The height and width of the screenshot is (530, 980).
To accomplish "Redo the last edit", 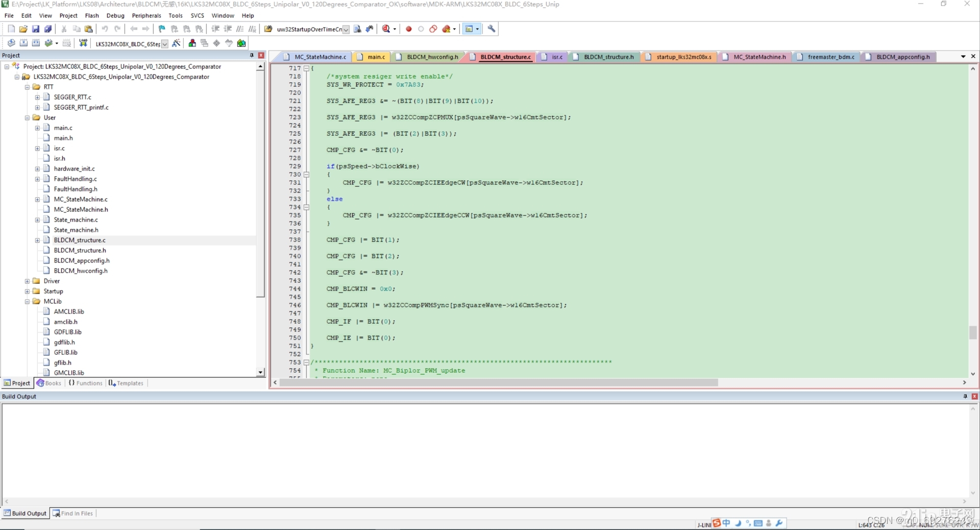I will click(x=117, y=29).
